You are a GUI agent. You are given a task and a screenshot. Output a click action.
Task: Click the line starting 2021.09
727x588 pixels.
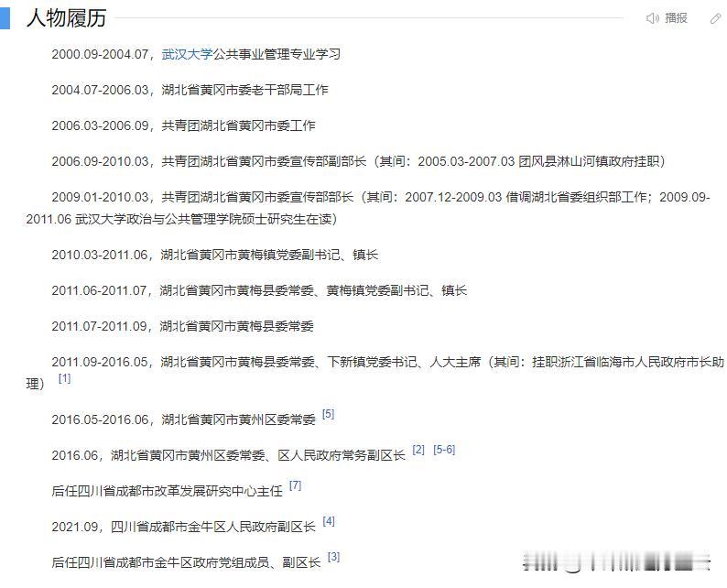click(184, 527)
